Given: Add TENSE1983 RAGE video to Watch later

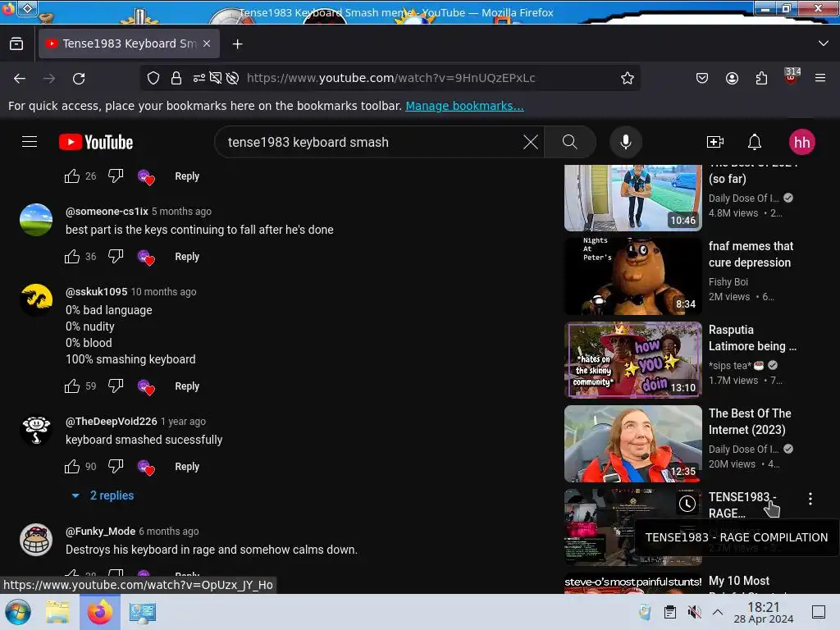Looking at the screenshot, I should [x=687, y=504].
